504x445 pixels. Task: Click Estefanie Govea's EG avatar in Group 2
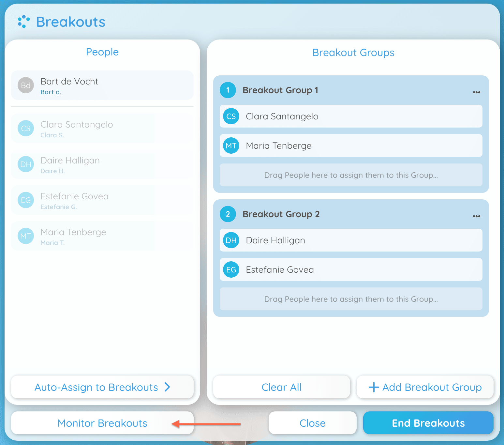(231, 269)
